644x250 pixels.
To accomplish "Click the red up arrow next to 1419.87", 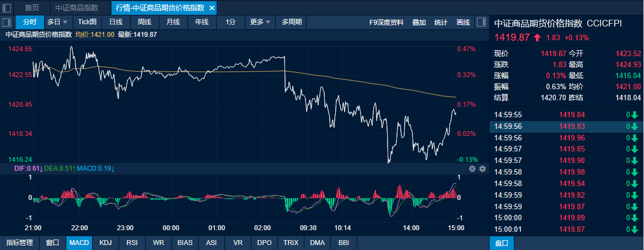I will 538,37.
